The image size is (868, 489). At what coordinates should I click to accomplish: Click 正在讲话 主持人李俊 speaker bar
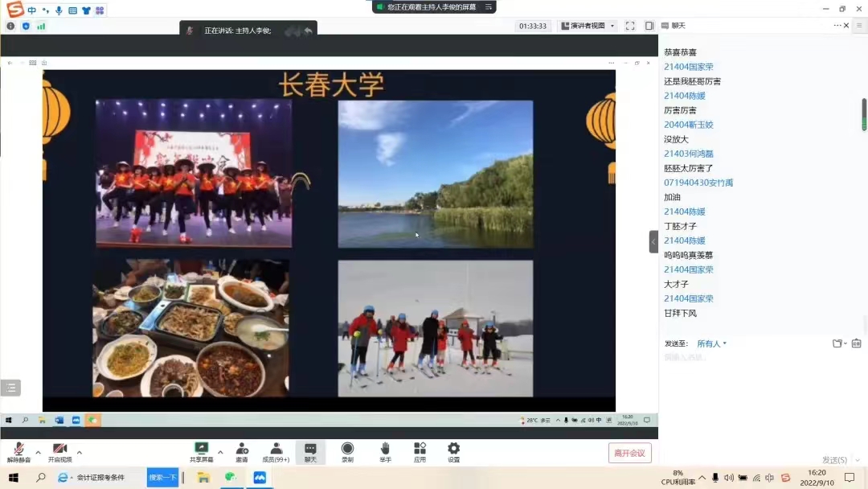click(248, 31)
